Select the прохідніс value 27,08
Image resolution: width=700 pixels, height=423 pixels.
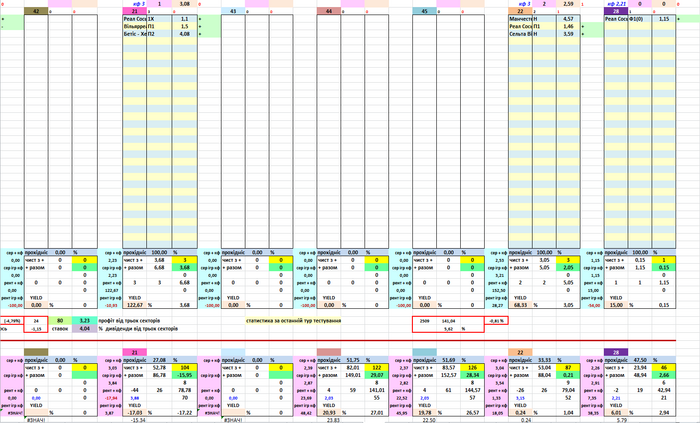(159, 360)
